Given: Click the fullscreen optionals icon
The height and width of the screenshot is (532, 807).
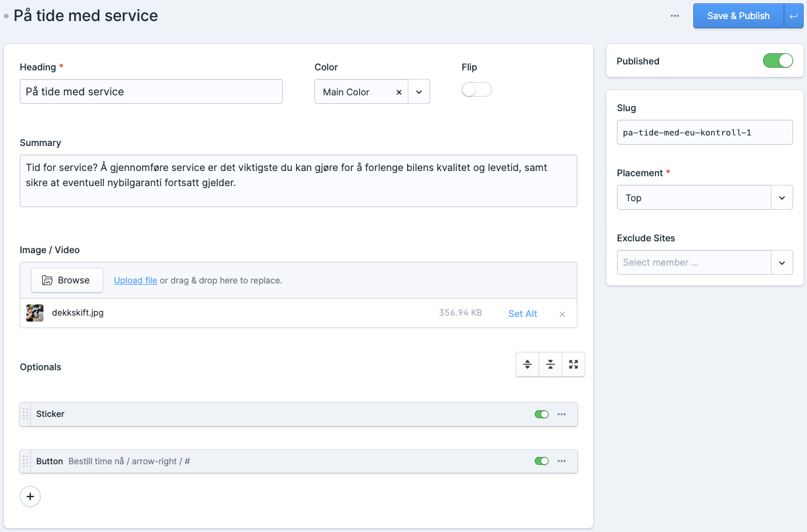Looking at the screenshot, I should click(574, 364).
